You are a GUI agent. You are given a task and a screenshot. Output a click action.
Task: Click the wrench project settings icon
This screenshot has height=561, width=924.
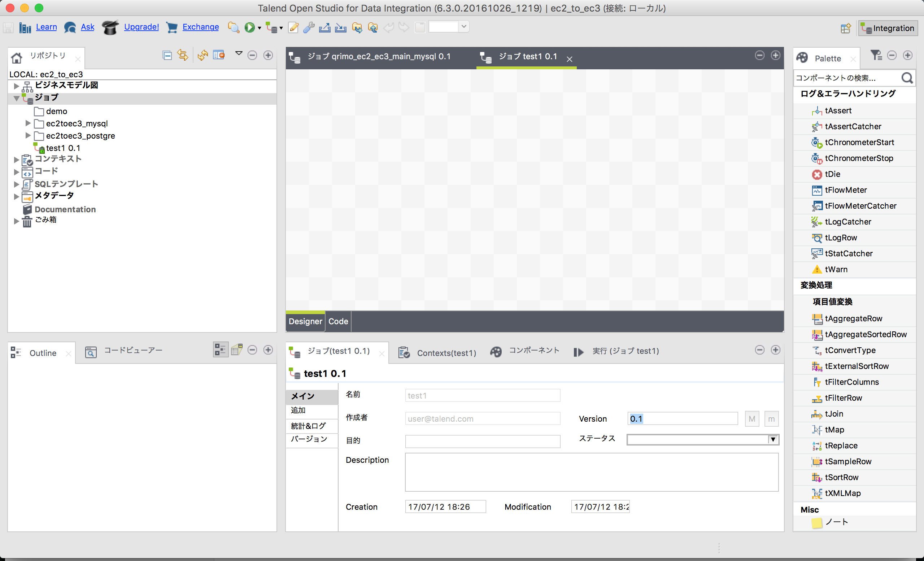click(x=309, y=27)
